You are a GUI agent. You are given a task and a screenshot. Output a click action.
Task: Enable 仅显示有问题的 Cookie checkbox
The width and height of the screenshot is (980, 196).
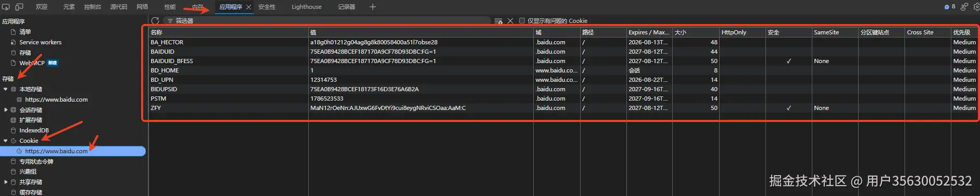(x=522, y=21)
